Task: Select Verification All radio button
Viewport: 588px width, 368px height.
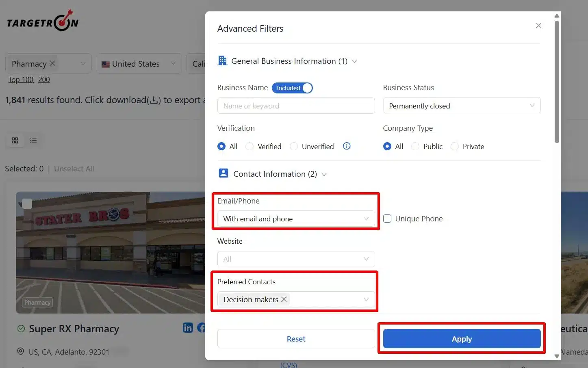Action: (221, 146)
